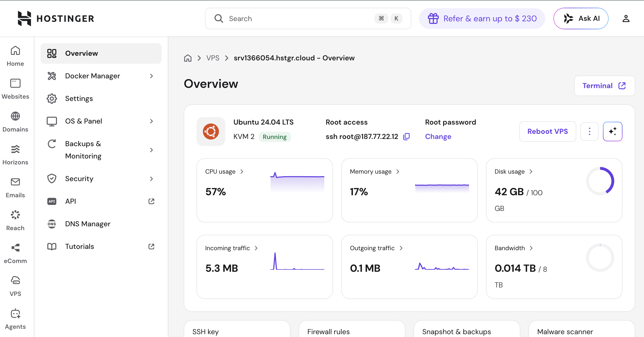Image resolution: width=644 pixels, height=337 pixels.
Task: Click Change root password link
Action: 438,136
